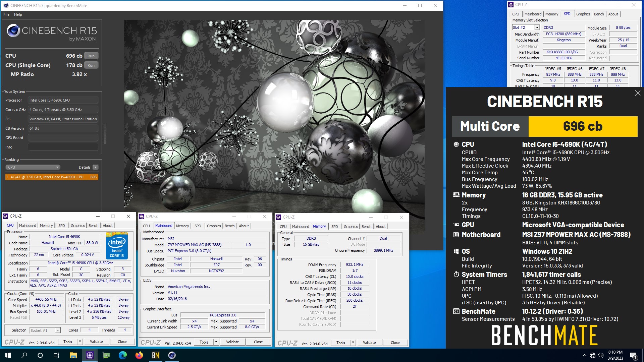Click CPU chip icon in BenchMate panel

[x=456, y=144]
